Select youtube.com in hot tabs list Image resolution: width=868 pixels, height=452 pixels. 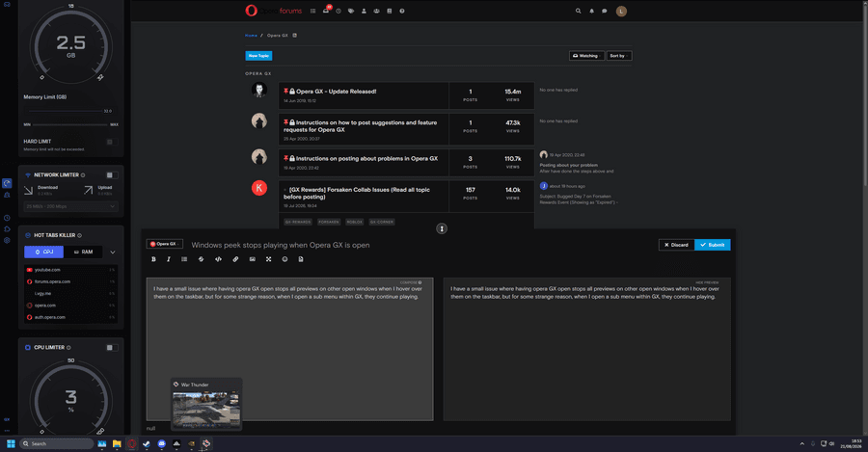pyautogui.click(x=70, y=270)
